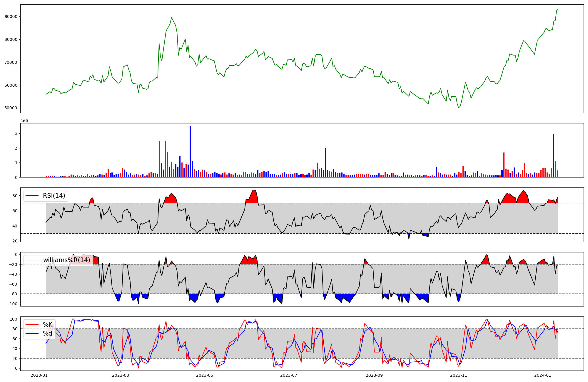Click the blue %d legend line swatch
The height and width of the screenshot is (382, 588).
(x=32, y=334)
